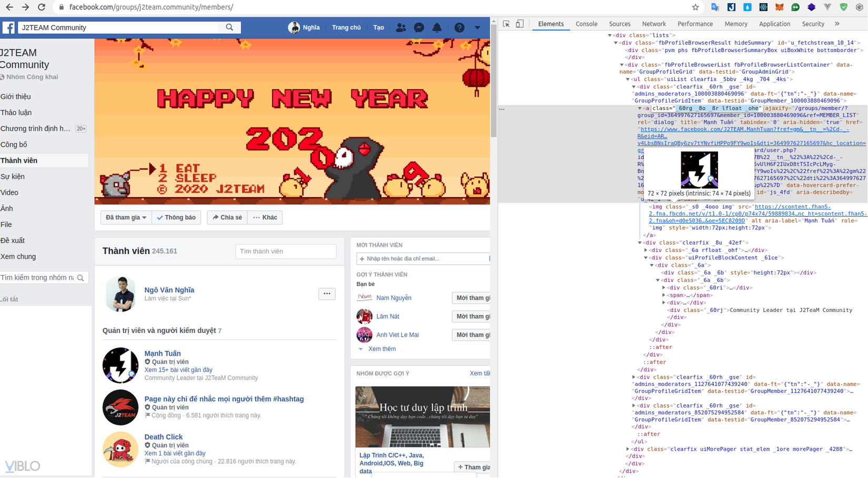Open the Facebook account dropdown arrow
868x478 pixels.
coord(477,27)
